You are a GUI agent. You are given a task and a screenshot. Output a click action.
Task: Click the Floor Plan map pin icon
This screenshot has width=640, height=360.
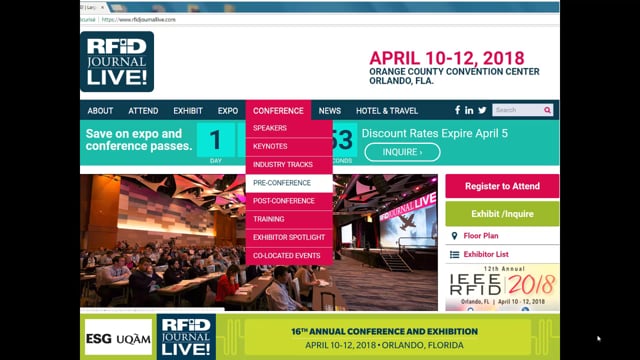[x=454, y=236]
